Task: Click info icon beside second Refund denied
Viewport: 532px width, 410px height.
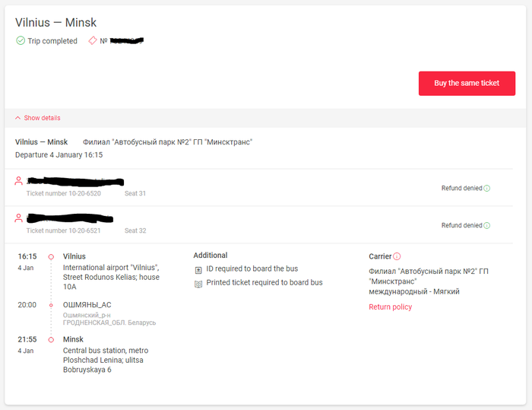Action: click(x=487, y=225)
